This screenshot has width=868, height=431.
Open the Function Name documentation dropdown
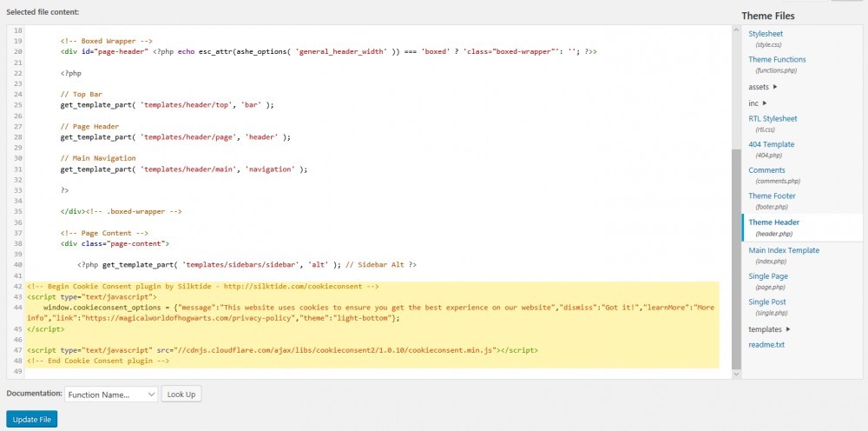tap(111, 395)
